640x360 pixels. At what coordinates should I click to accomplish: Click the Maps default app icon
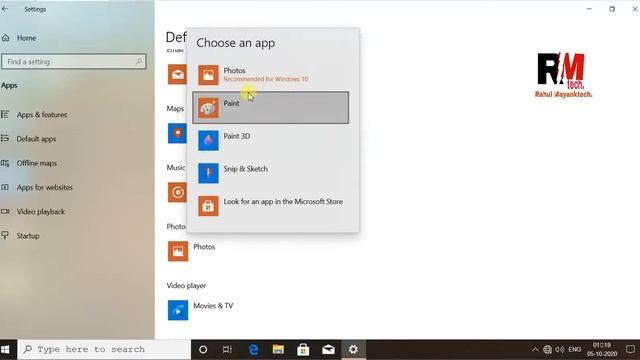tap(177, 133)
